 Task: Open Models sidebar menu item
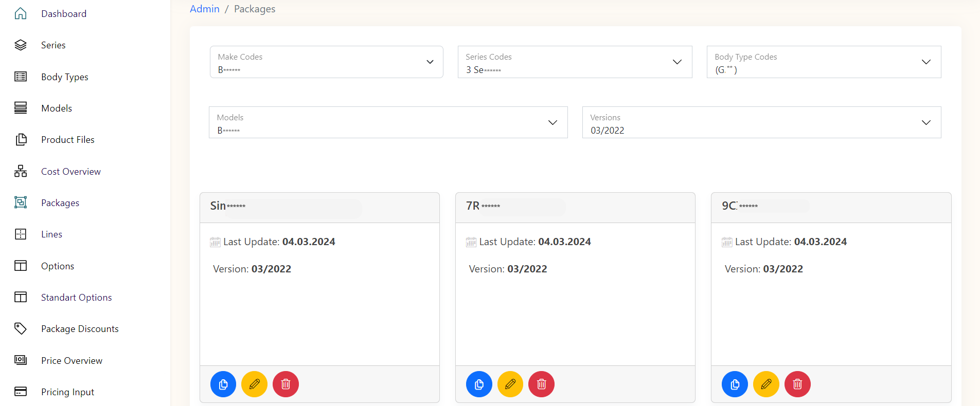coord(57,108)
